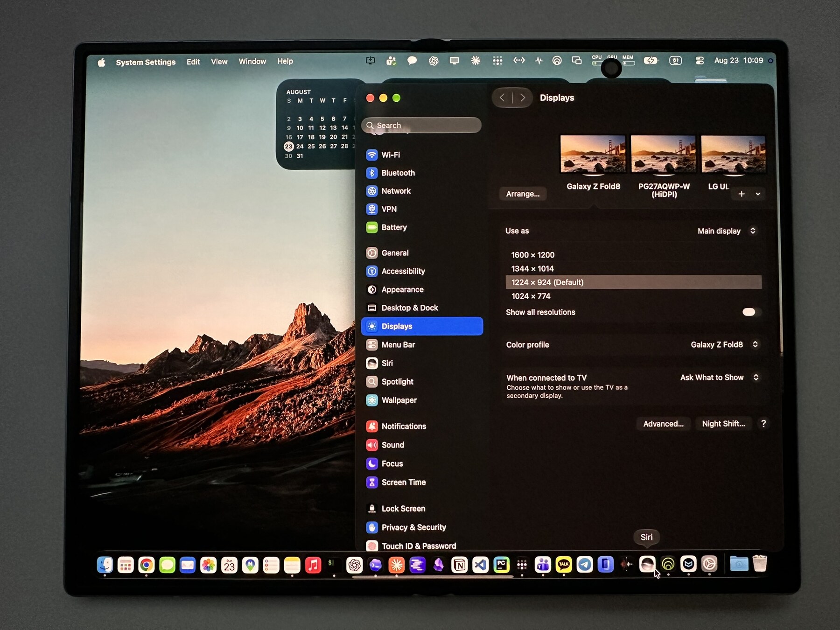Select Displays in the sidebar
Image resolution: width=840 pixels, height=630 pixels.
[422, 326]
